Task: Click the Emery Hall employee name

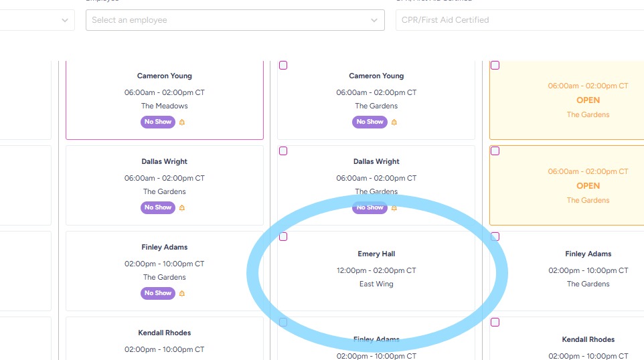Action: (376, 254)
